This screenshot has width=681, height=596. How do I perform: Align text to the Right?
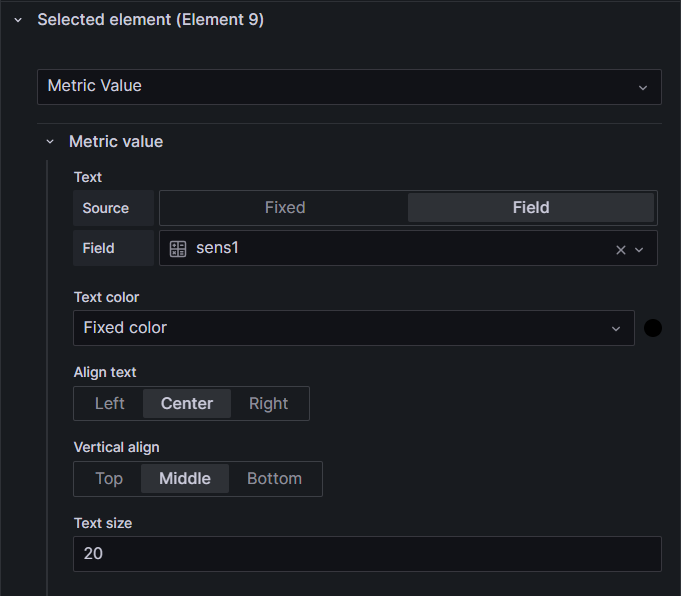[x=268, y=404]
